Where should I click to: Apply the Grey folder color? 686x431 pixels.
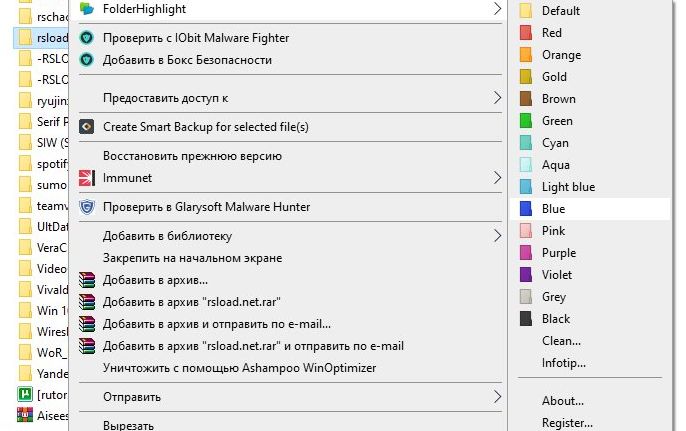pos(590,297)
